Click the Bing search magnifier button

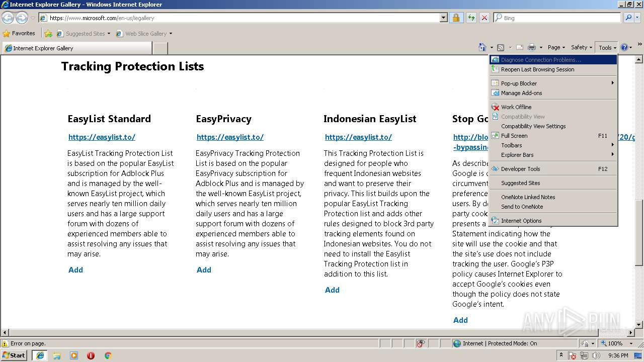pyautogui.click(x=628, y=18)
